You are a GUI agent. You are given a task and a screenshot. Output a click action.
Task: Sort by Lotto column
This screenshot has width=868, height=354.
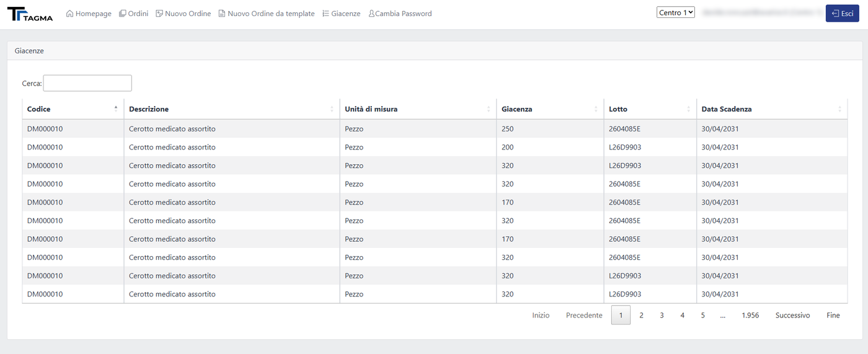click(650, 109)
